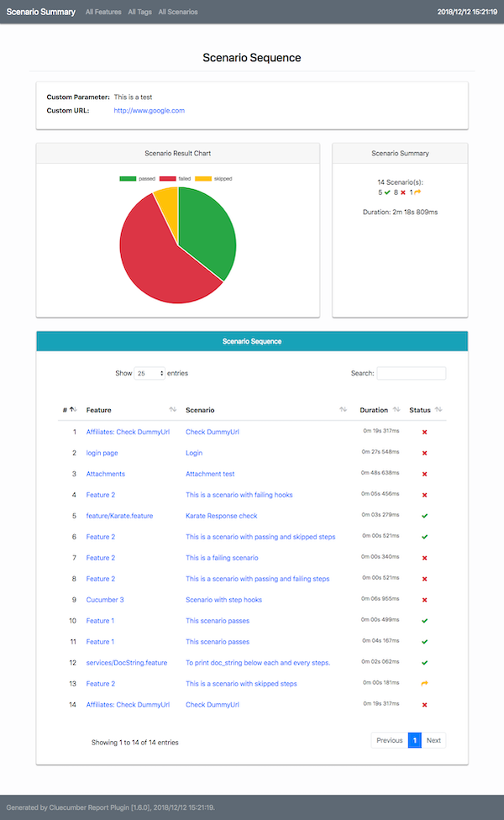Sort by Feature column arrows
The height and width of the screenshot is (820, 504).
(x=172, y=409)
